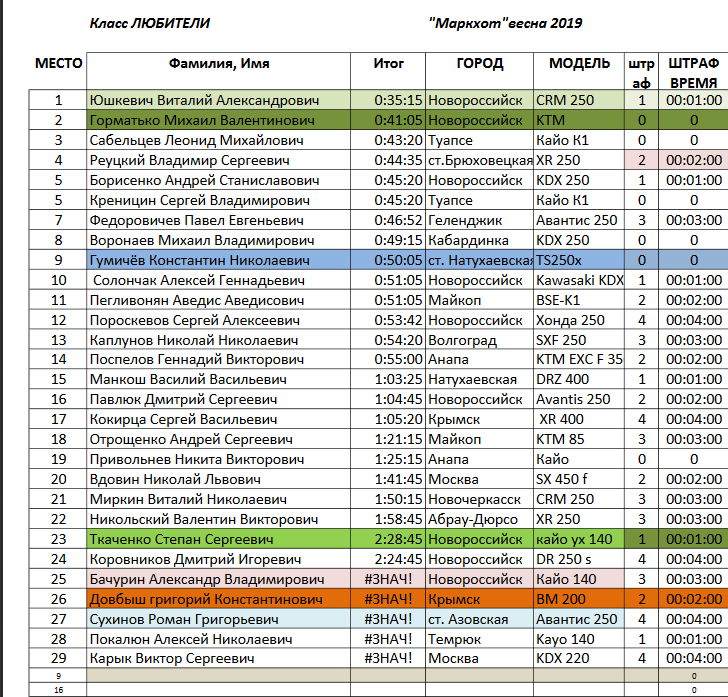
Task: Click the 0:41:05 result time cell
Action: (x=388, y=120)
